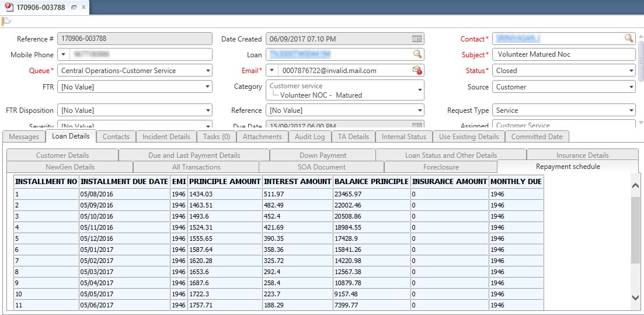Expand the Queue dropdown
644x315 pixels.
207,71
